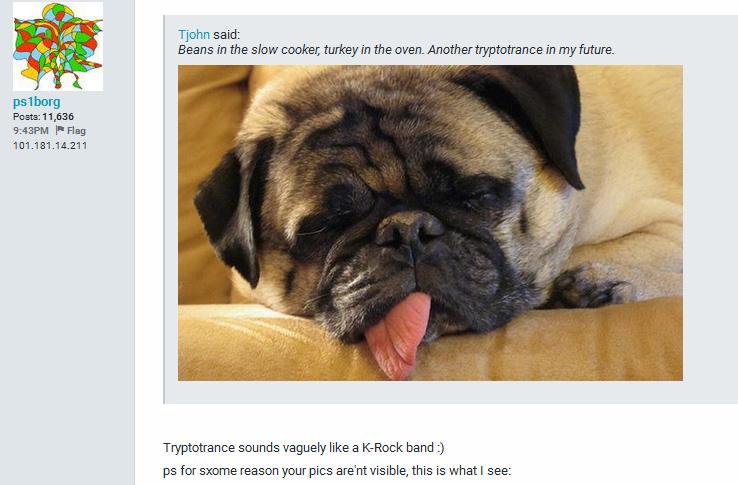Image resolution: width=738 pixels, height=485 pixels.
Task: Open quoted author Tjohn's profile
Action: click(194, 34)
